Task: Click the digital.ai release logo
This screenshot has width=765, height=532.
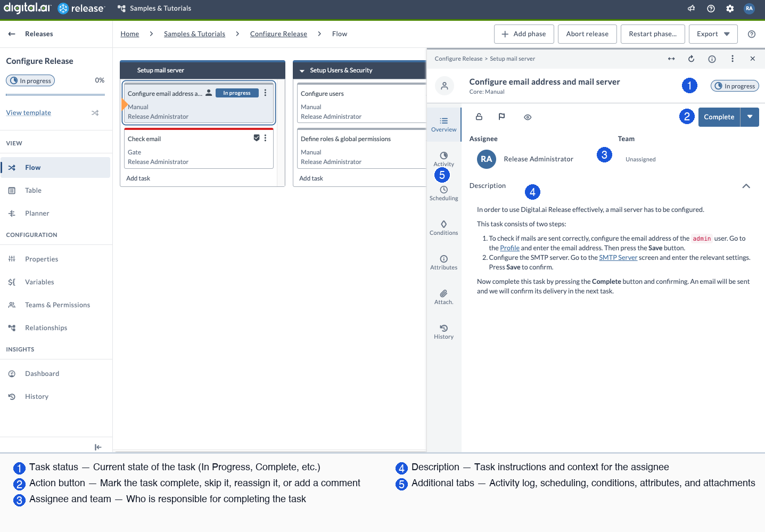Action: (x=54, y=8)
